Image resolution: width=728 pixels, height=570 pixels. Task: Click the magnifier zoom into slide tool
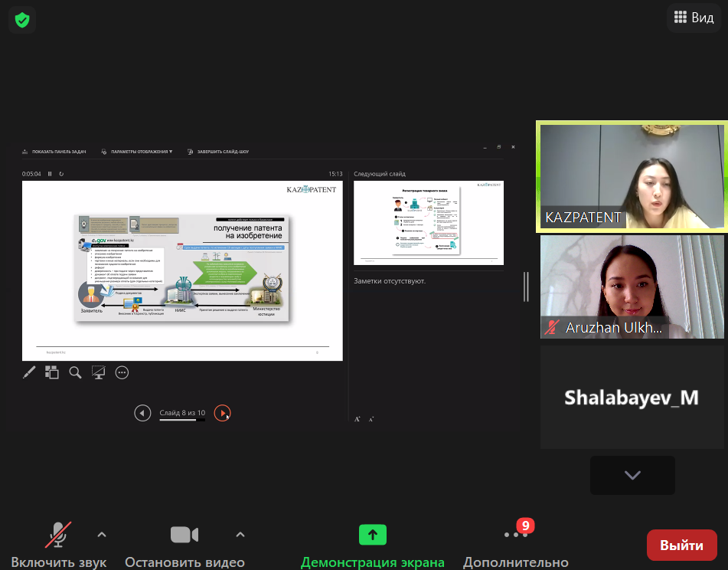(75, 372)
